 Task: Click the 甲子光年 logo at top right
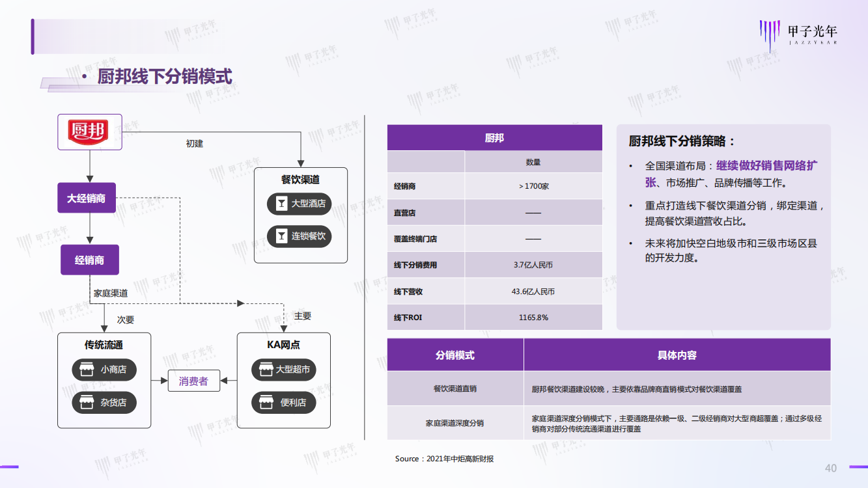[x=798, y=34]
